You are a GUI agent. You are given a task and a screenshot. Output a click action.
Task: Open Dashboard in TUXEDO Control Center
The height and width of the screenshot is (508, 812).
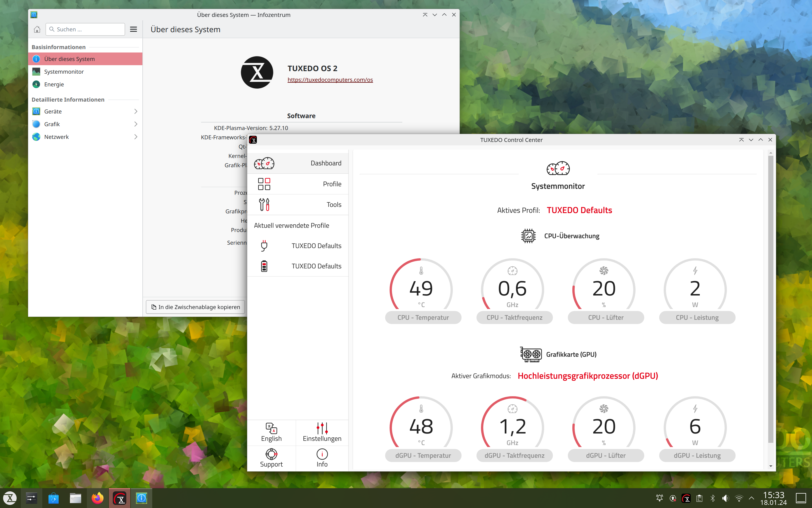point(298,163)
